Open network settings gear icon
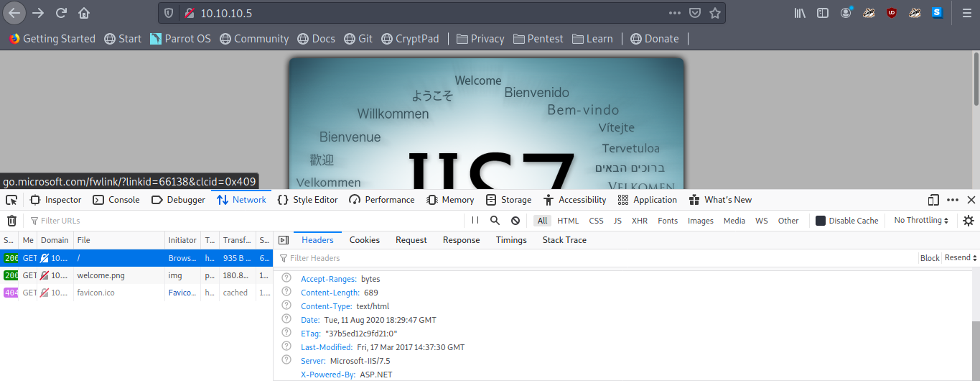 coord(969,221)
